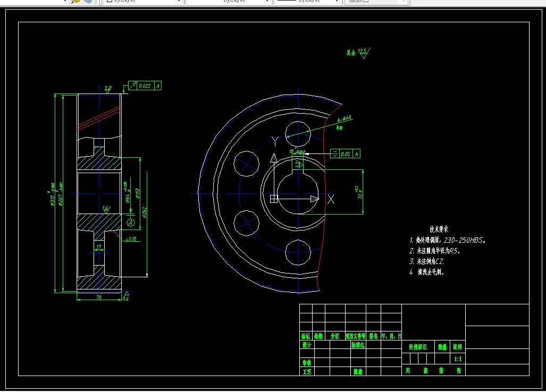The height and width of the screenshot is (392, 546).
Task: Select the 6-φ40 hole callout text
Action: [x=345, y=119]
